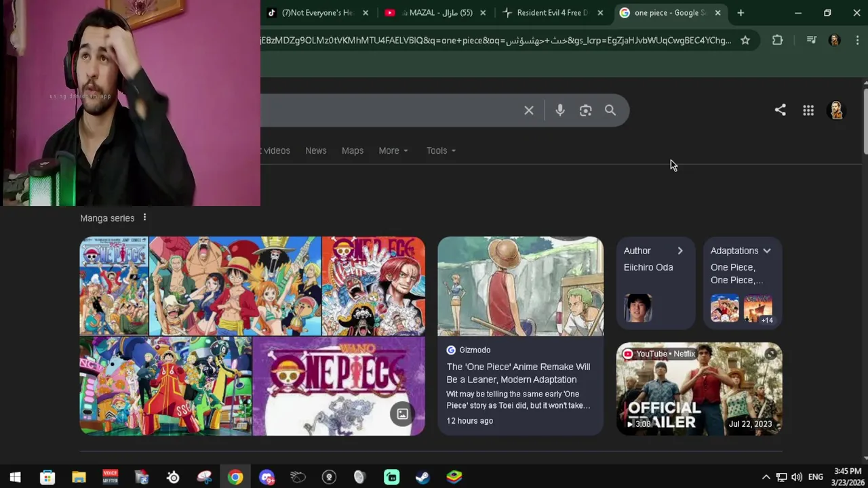This screenshot has width=868, height=488.
Task: Click the Chrome address bar URL
Action: pyautogui.click(x=496, y=40)
